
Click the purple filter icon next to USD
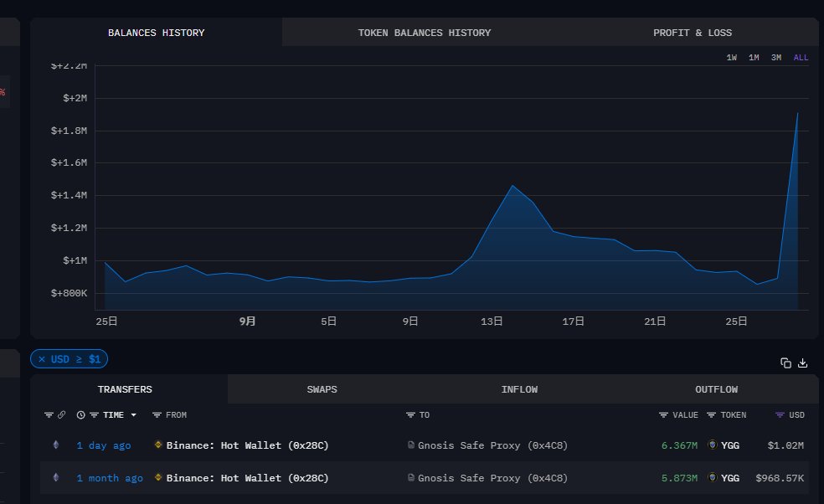[780, 415]
